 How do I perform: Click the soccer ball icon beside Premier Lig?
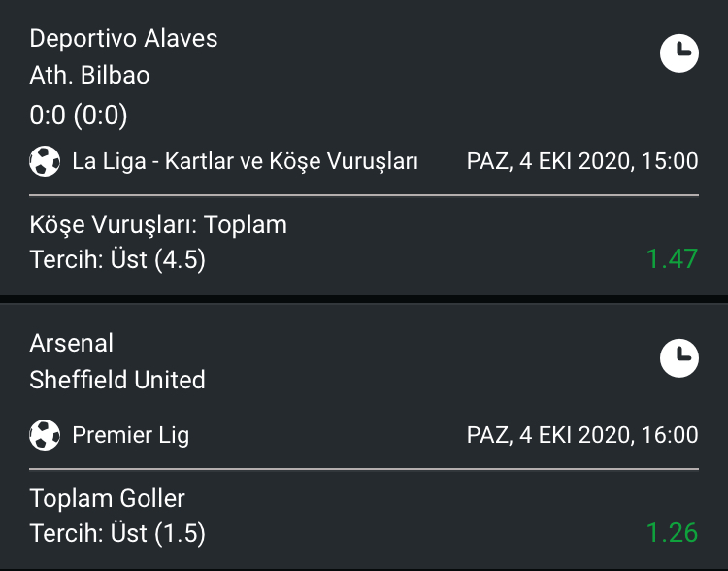point(45,435)
